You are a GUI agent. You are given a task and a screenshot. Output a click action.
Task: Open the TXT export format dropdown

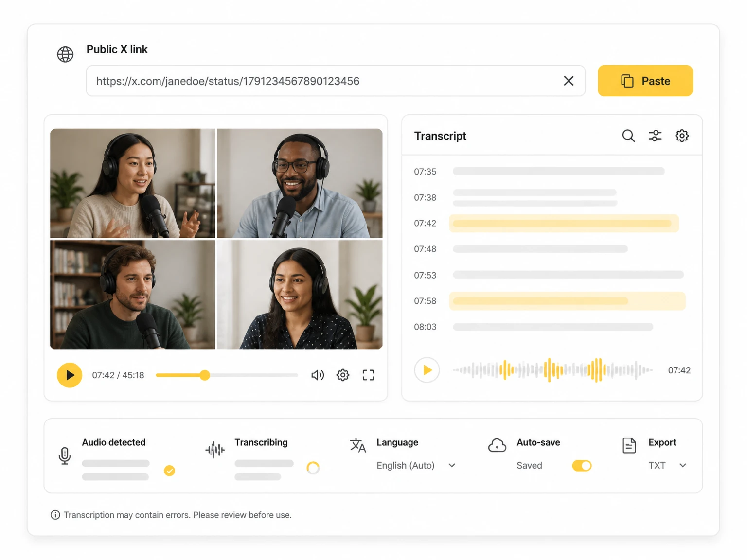pyautogui.click(x=668, y=465)
